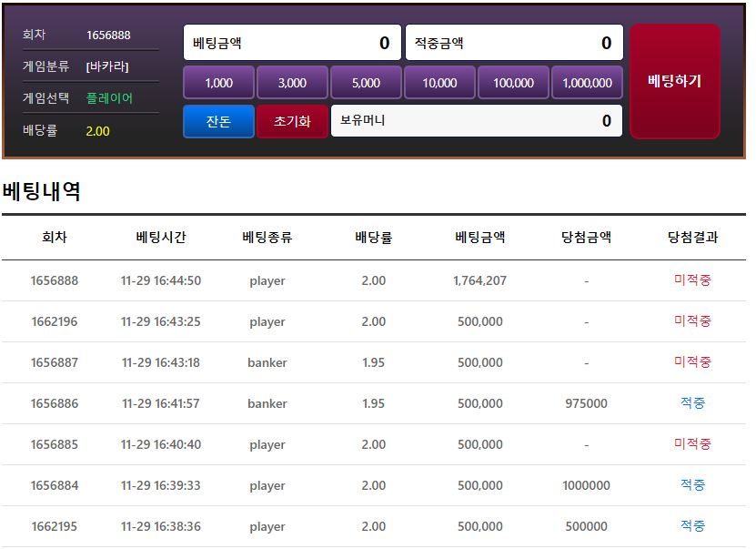Click the 베팅내역 section heading
The height and width of the screenshot is (549, 756).
(x=42, y=192)
